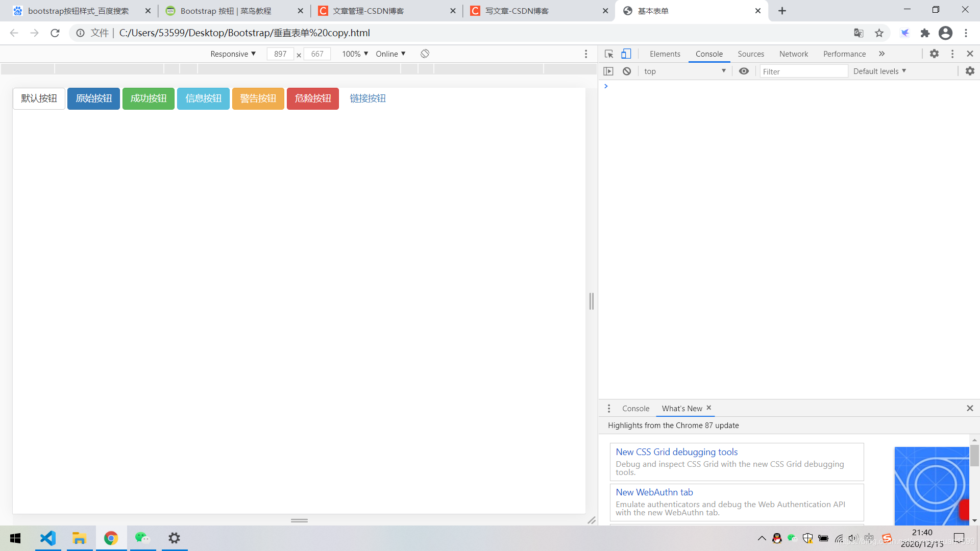Click the inspect element picker icon
The height and width of the screenshot is (551, 980).
pos(608,54)
